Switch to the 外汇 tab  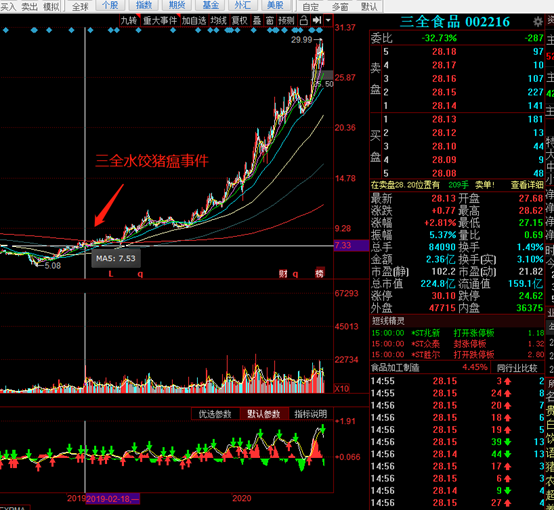pyautogui.click(x=242, y=5)
